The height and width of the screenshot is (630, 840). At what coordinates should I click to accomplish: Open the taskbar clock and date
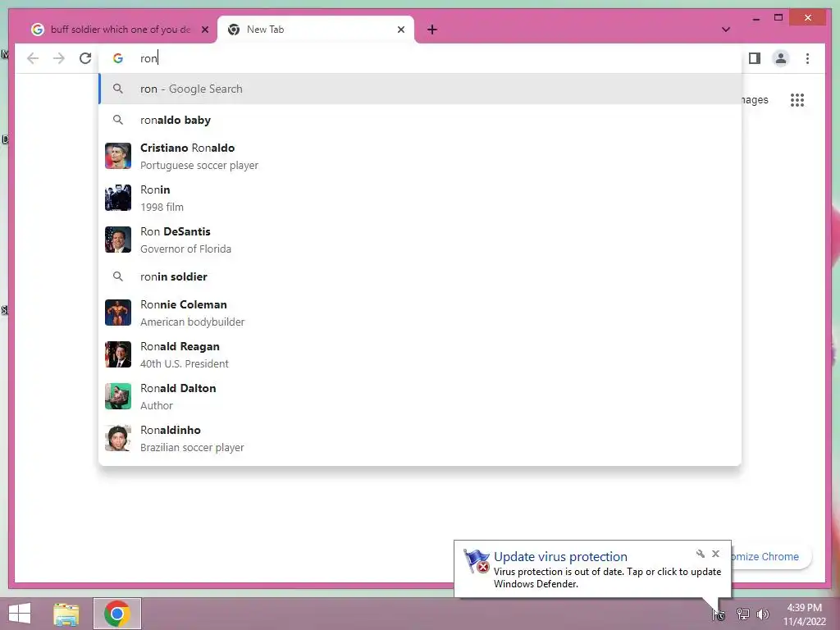[804, 614]
